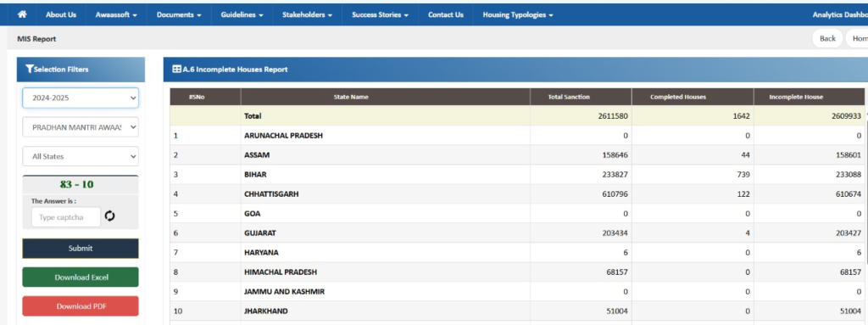Select GOA state name
868x325 pixels.
click(x=252, y=214)
